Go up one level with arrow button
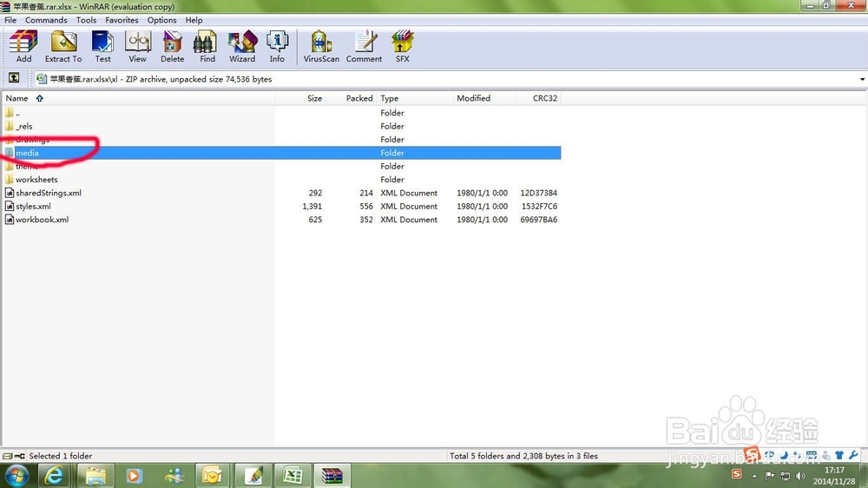The image size is (868, 488). 14,78
